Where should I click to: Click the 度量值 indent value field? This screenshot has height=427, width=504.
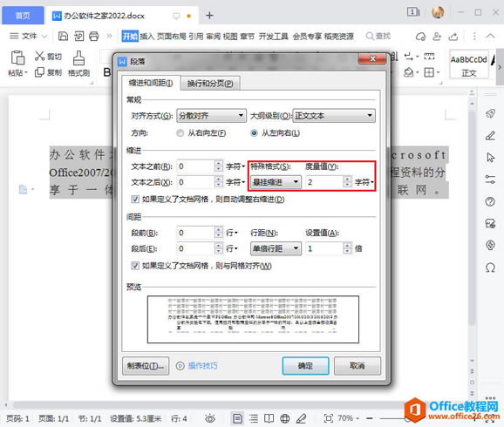(x=324, y=182)
